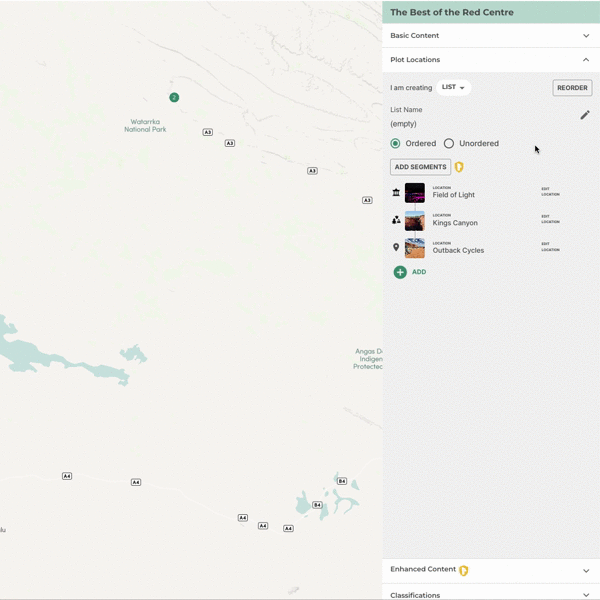
Task: Click the pin icon beside Outback Cycles
Action: [x=396, y=247]
